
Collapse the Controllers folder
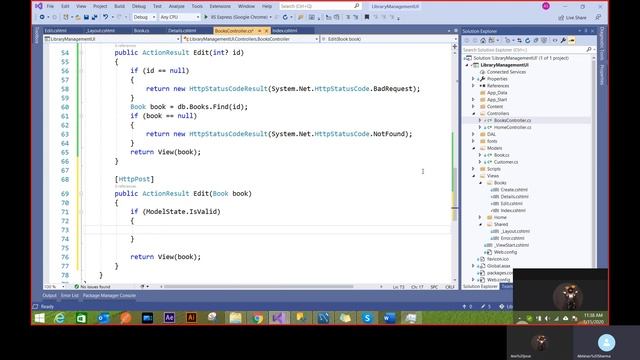(x=473, y=113)
